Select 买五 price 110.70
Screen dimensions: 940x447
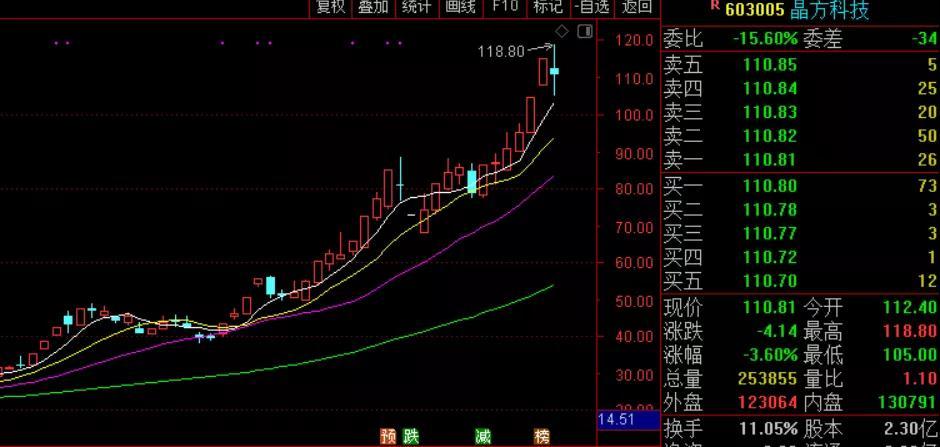coord(770,280)
